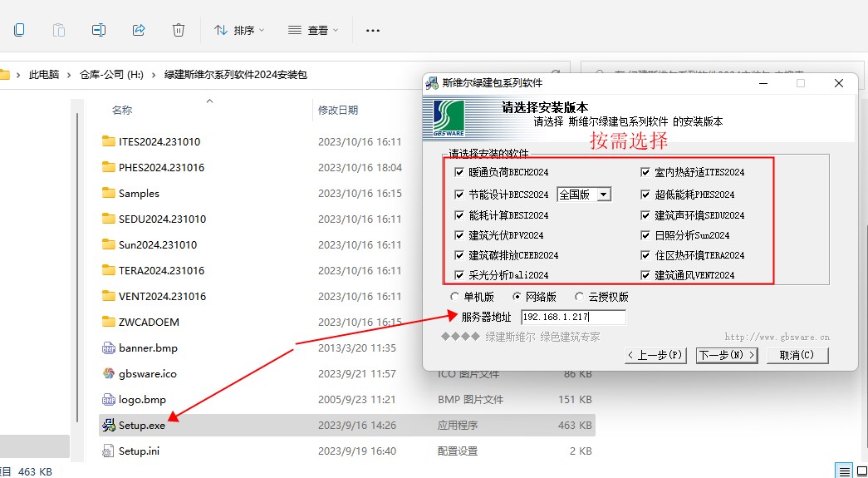Select the Samples folder icon
Image resolution: width=868 pixels, height=478 pixels.
tap(109, 193)
